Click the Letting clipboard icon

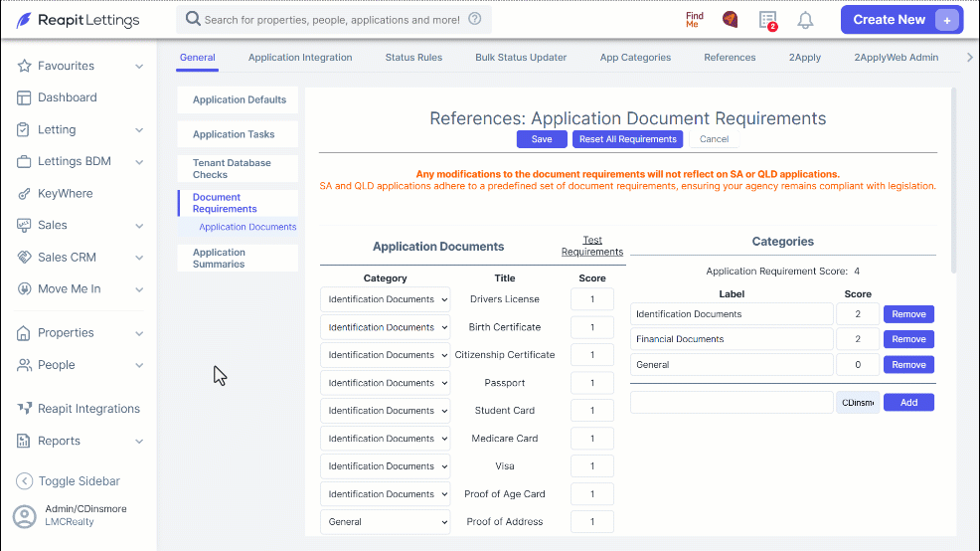(x=23, y=129)
